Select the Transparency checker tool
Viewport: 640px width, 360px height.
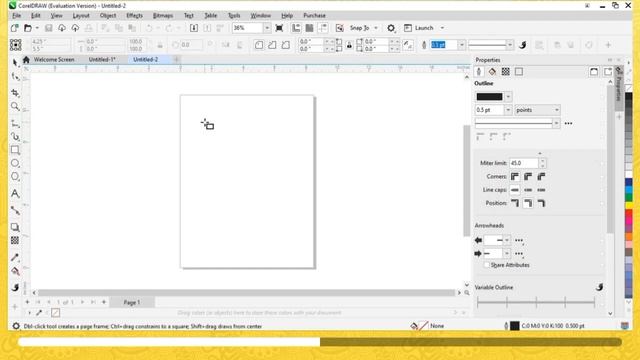tap(15, 240)
